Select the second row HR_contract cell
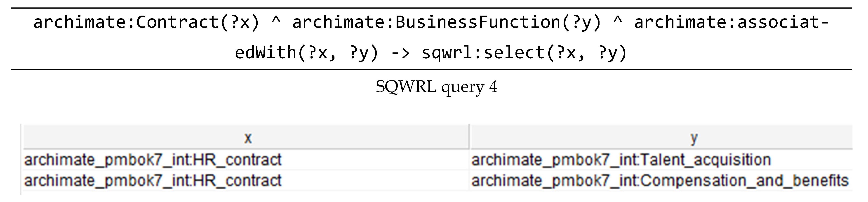The width and height of the screenshot is (868, 202). pyautogui.click(x=153, y=181)
